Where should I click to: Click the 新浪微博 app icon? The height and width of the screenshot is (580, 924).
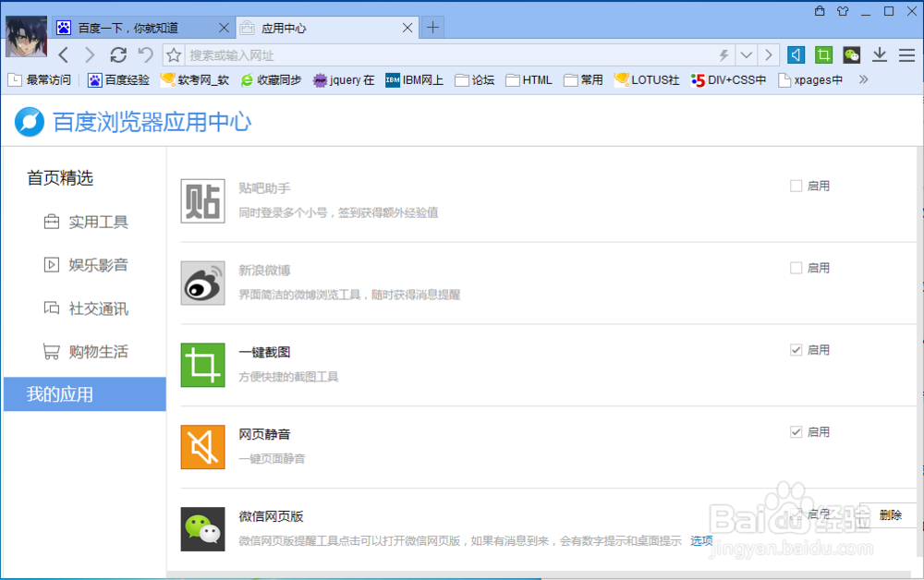202,283
